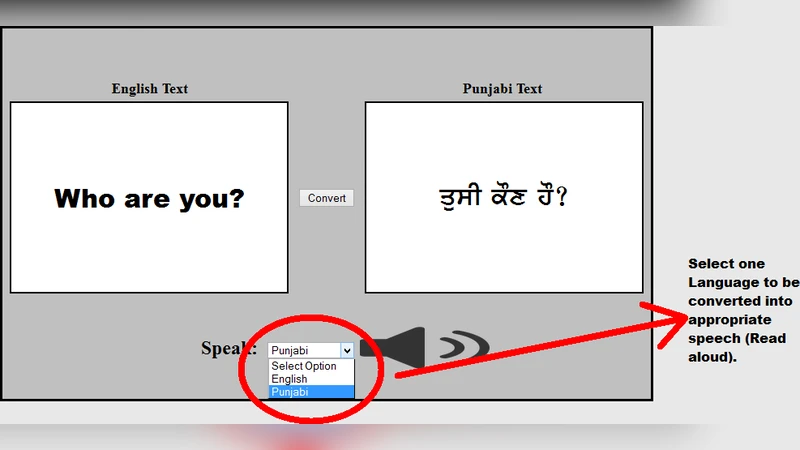The width and height of the screenshot is (800, 450).
Task: Click the Speak dropdown arrow
Action: pyautogui.click(x=347, y=350)
